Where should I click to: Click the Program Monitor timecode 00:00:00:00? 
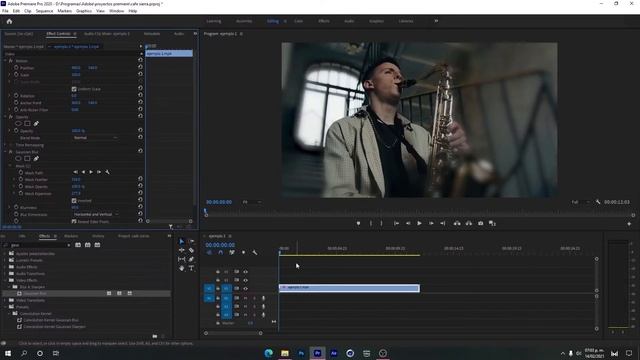(x=219, y=202)
